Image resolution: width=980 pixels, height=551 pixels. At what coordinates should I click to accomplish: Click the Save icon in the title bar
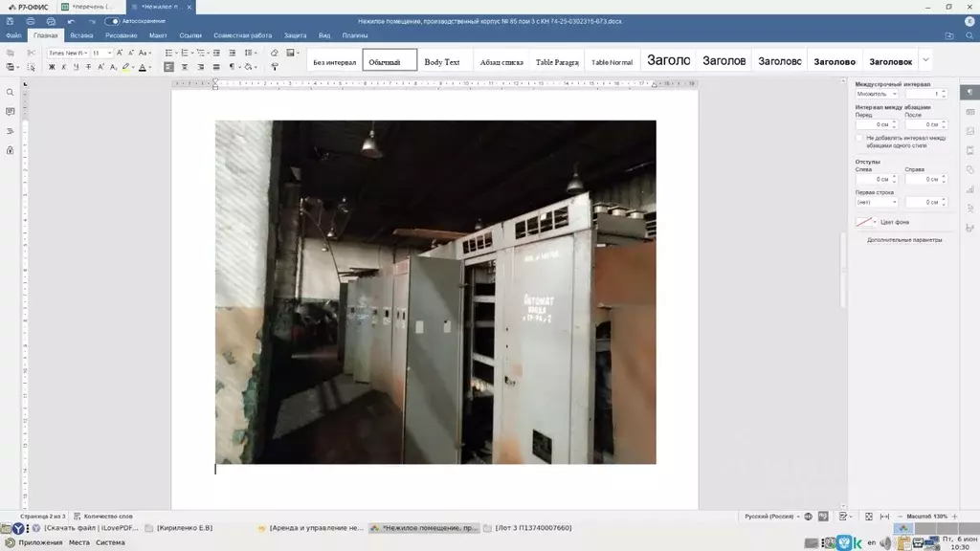[10, 21]
